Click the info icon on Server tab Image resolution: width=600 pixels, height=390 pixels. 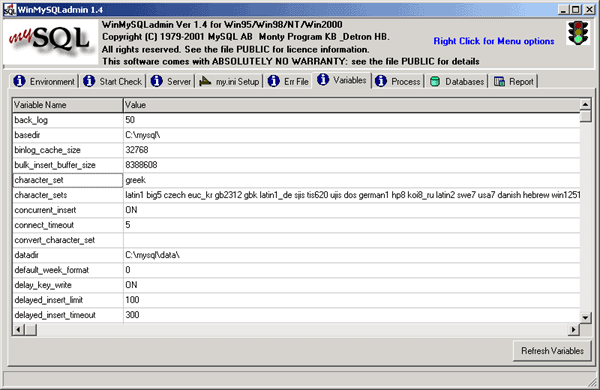click(x=157, y=81)
